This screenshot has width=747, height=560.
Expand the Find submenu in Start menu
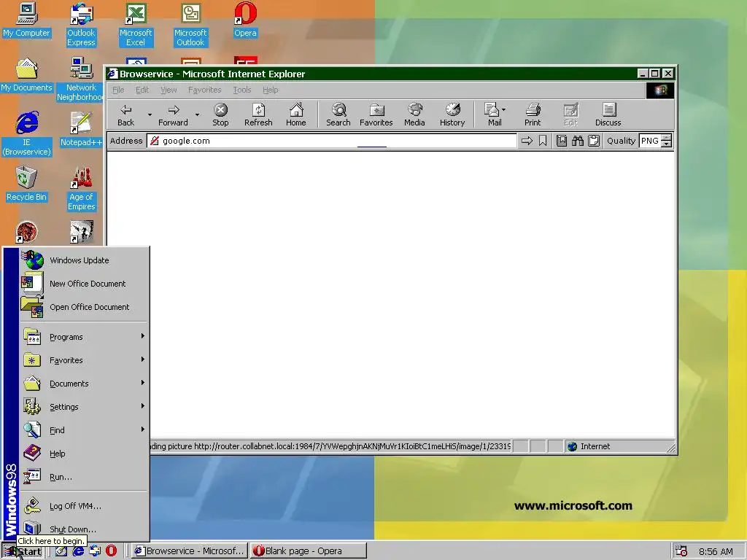(84, 430)
